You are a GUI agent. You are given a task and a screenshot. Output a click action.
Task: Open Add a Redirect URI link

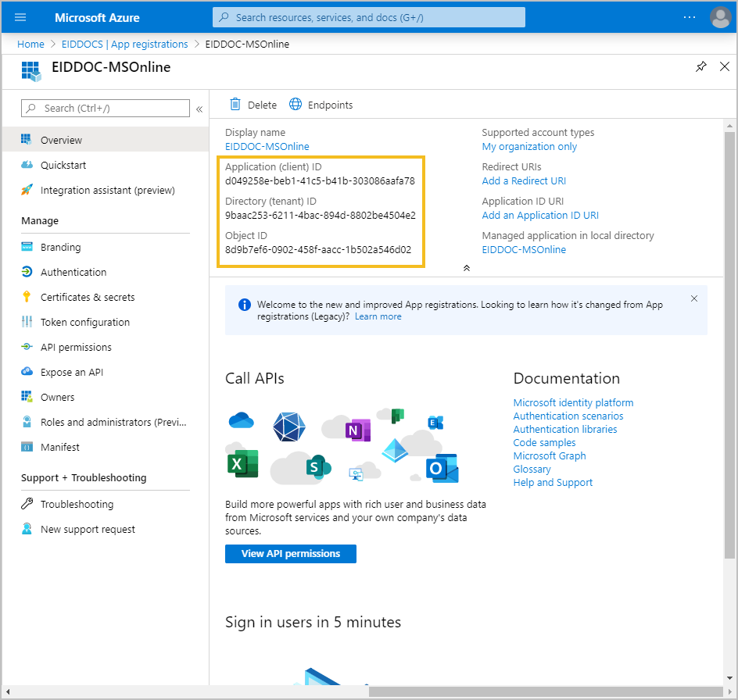524,180
